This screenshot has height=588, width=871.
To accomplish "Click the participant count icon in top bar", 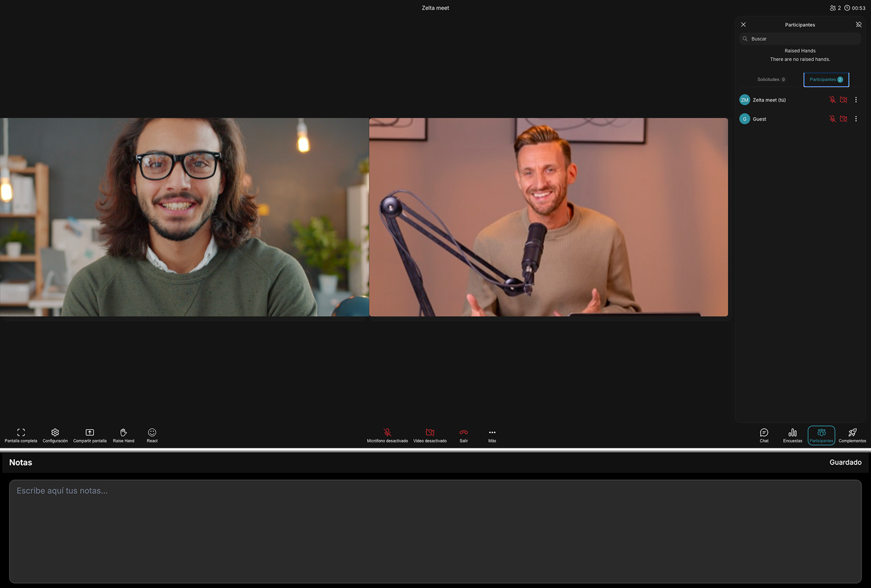I will 833,8.
